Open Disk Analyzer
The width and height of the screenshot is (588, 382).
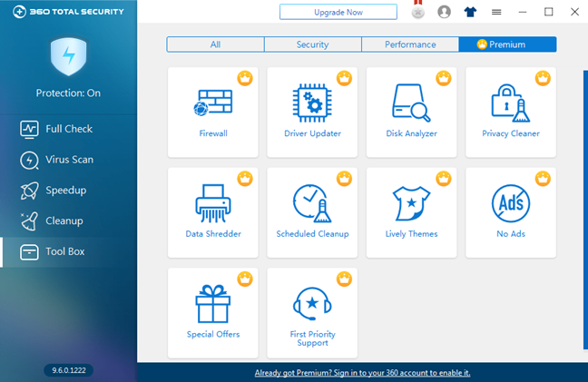coord(411,113)
